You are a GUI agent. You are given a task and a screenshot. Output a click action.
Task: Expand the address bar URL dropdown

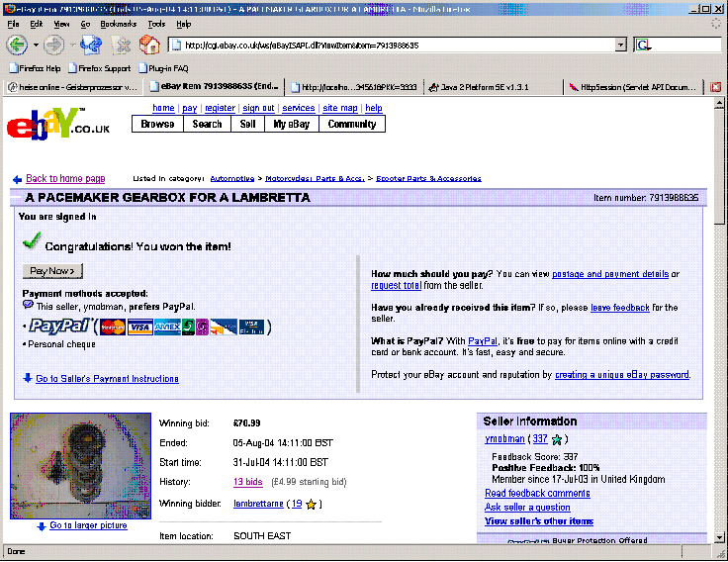(x=621, y=46)
